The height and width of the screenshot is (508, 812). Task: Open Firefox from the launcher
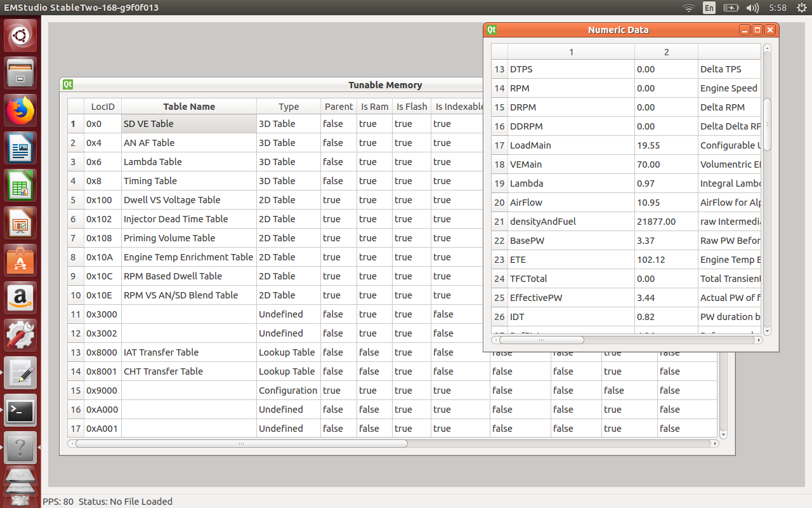pos(20,111)
